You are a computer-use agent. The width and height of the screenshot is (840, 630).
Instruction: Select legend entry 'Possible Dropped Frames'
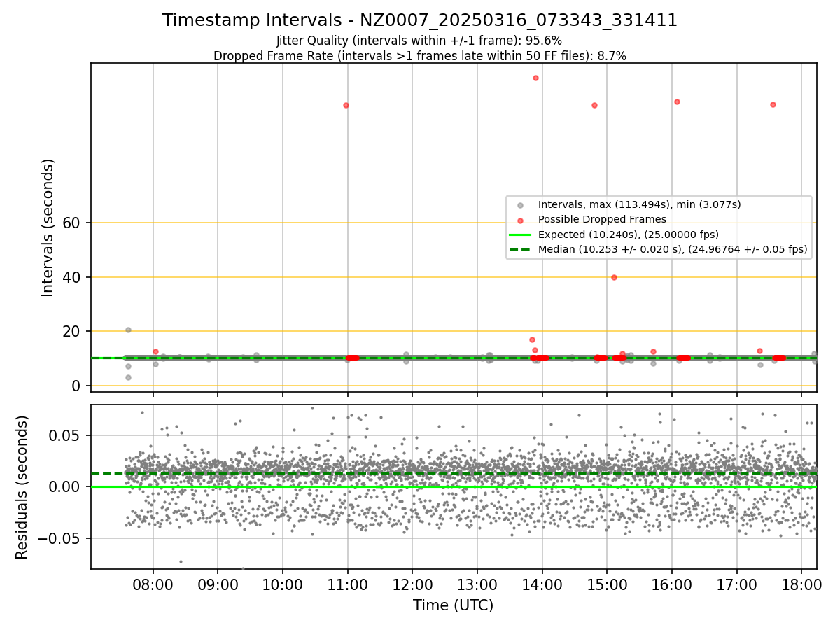click(602, 219)
